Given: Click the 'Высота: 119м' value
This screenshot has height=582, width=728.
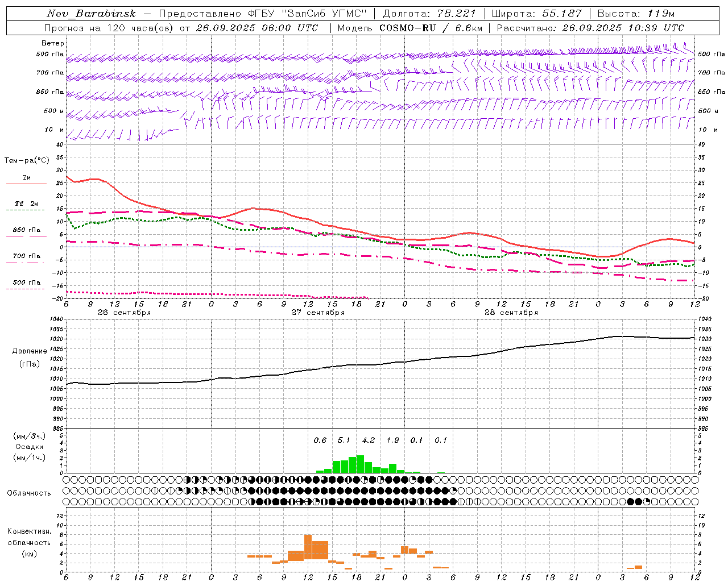Looking at the screenshot, I should (636, 14).
